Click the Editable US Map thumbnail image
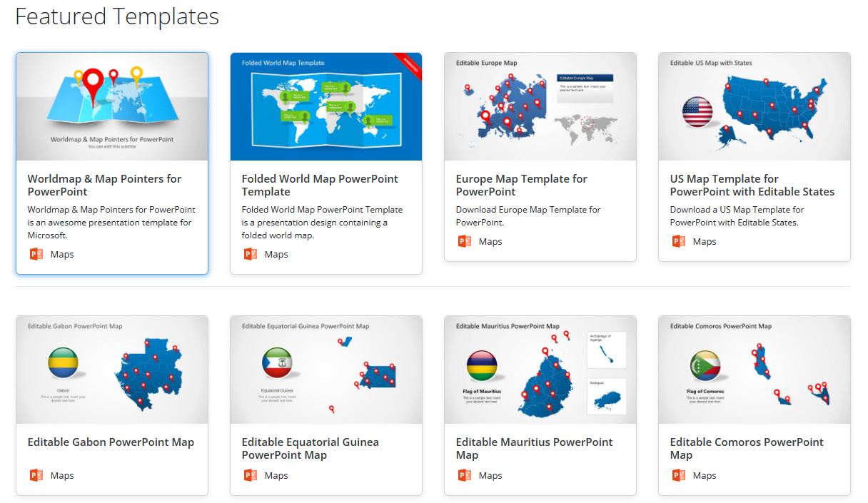This screenshot has height=503, width=868. (x=754, y=106)
